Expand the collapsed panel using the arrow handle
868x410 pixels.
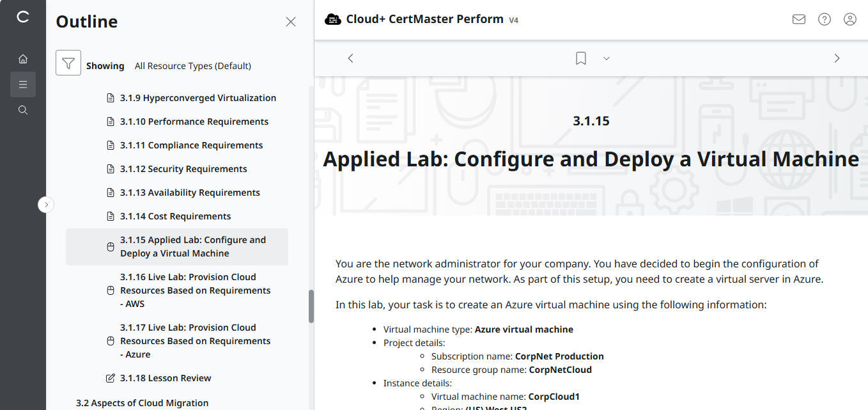(45, 204)
